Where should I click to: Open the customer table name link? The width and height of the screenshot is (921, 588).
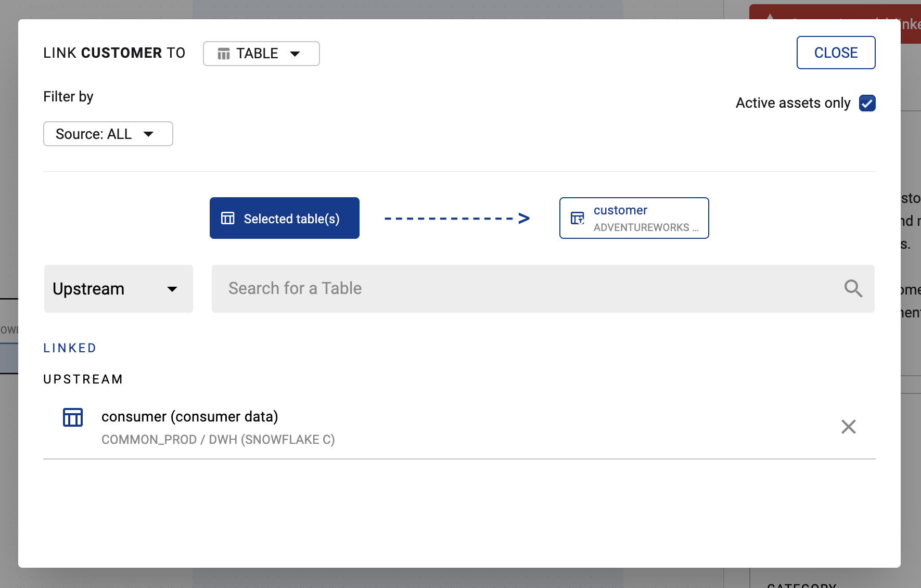[x=620, y=210]
